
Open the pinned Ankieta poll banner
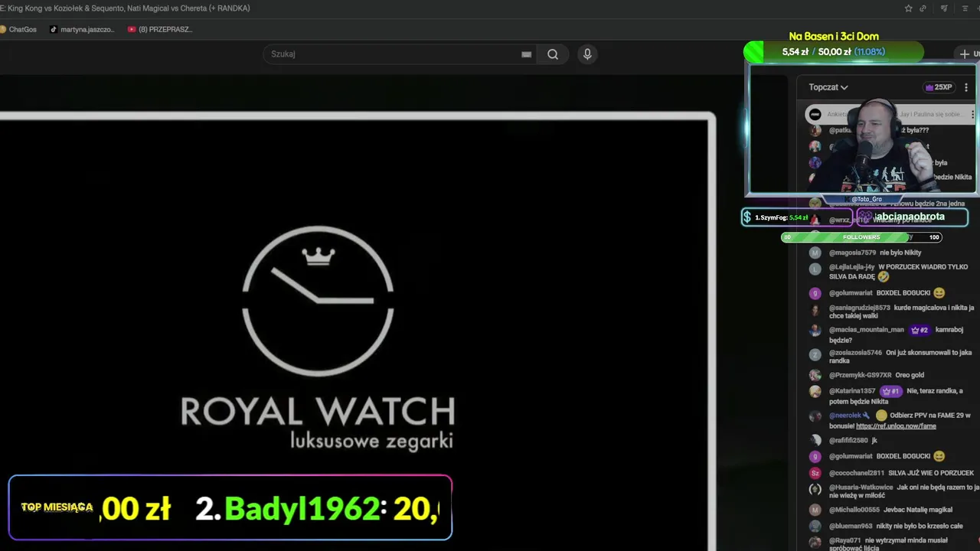point(890,114)
